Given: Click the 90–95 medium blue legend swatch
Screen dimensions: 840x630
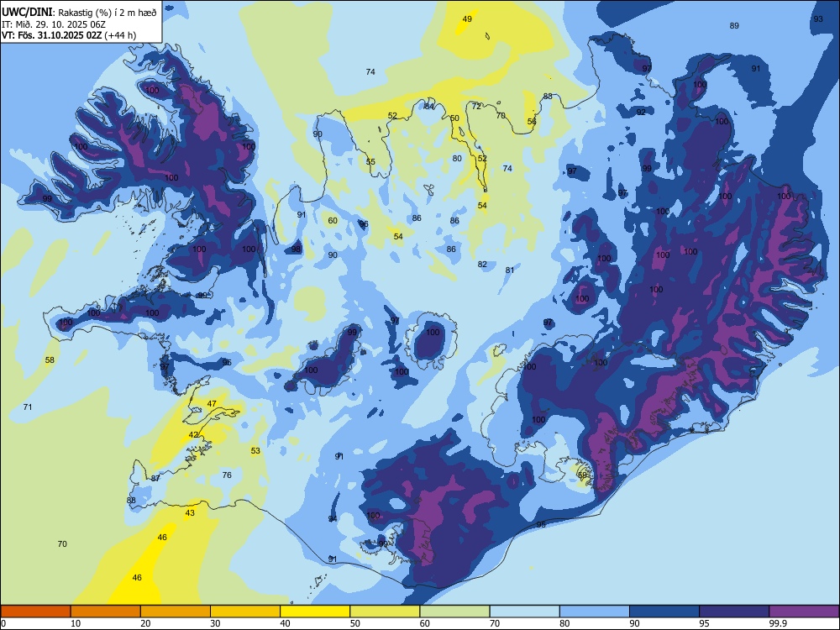Looking at the screenshot, I should click(664, 612).
